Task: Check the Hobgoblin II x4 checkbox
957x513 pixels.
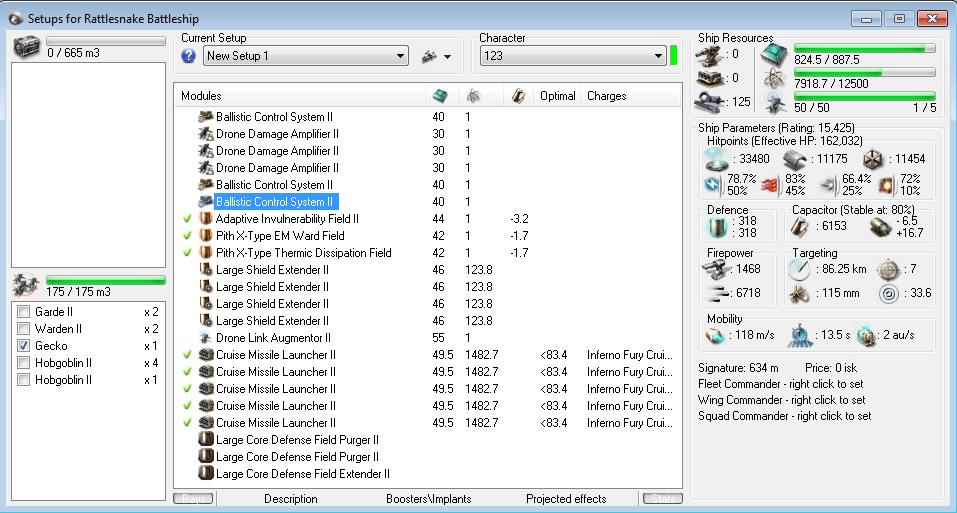Action: [24, 363]
